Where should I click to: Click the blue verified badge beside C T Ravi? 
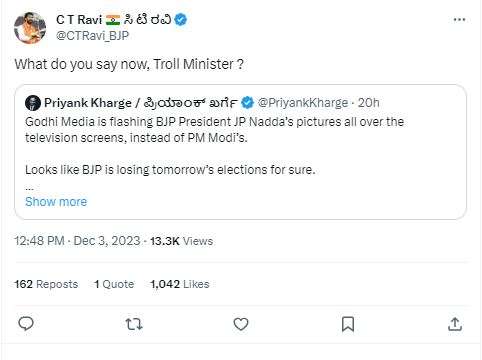tap(180, 20)
